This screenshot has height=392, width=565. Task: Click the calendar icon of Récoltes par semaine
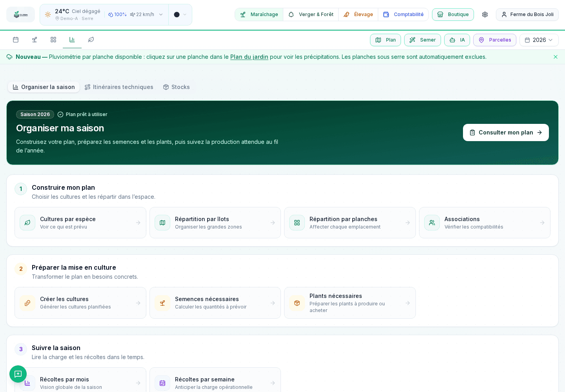coord(162,383)
